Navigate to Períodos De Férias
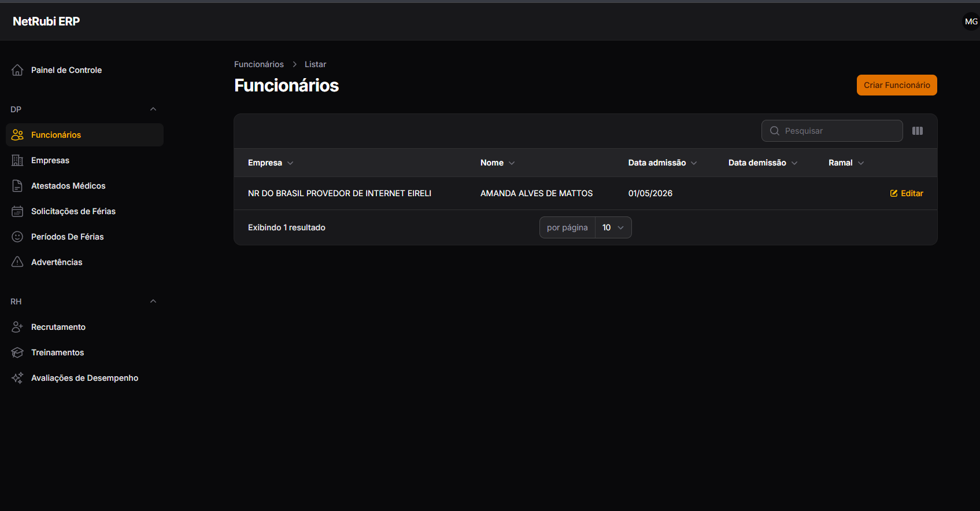 tap(84, 237)
